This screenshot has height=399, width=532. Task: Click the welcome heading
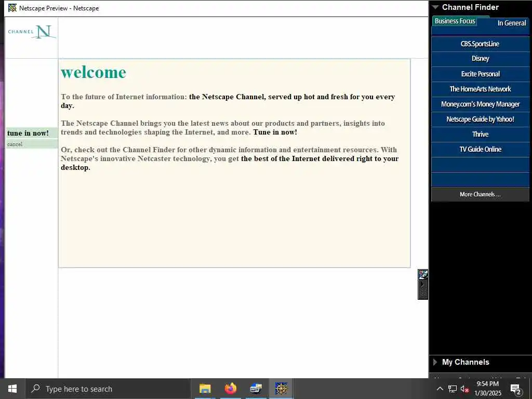[94, 72]
